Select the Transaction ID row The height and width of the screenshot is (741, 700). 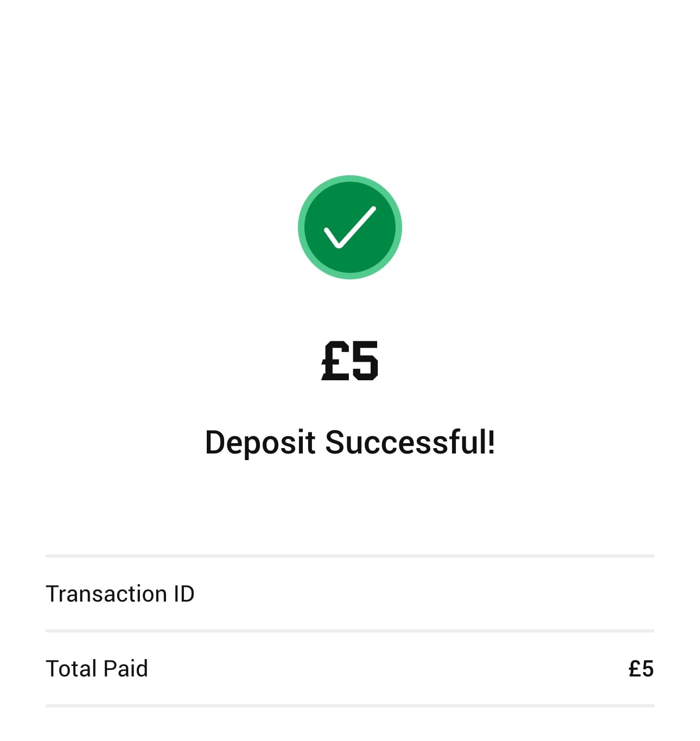(349, 593)
